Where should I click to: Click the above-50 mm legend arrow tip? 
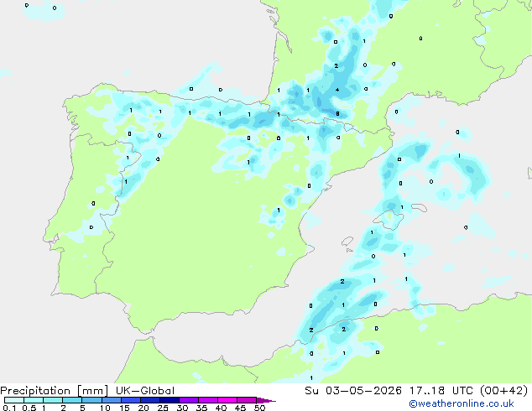[x=266, y=400]
